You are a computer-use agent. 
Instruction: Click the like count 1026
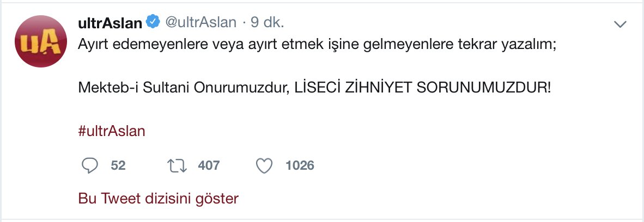click(x=300, y=165)
